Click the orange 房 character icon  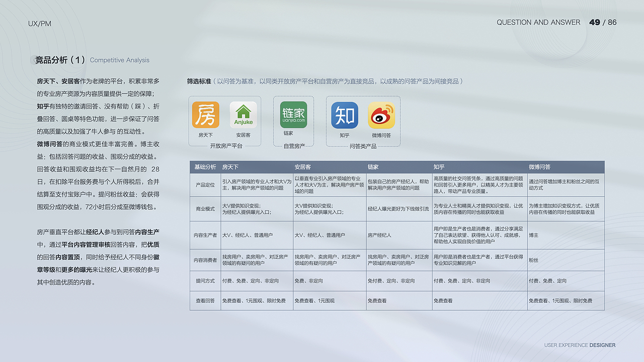click(206, 115)
